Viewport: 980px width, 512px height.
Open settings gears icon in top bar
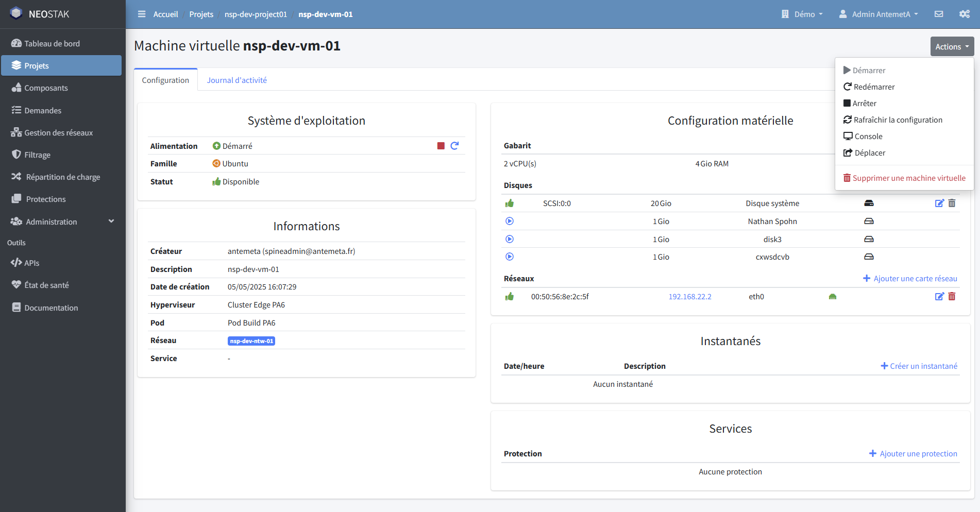coord(964,14)
